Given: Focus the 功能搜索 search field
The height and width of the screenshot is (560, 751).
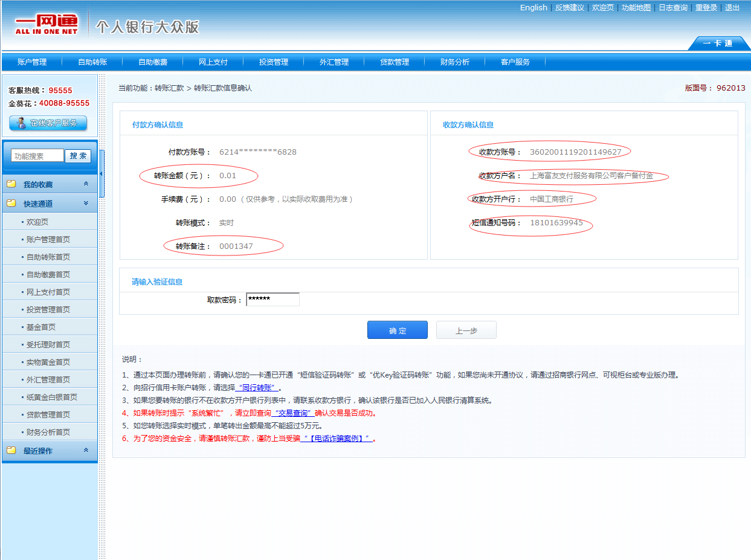Looking at the screenshot, I should tap(37, 156).
